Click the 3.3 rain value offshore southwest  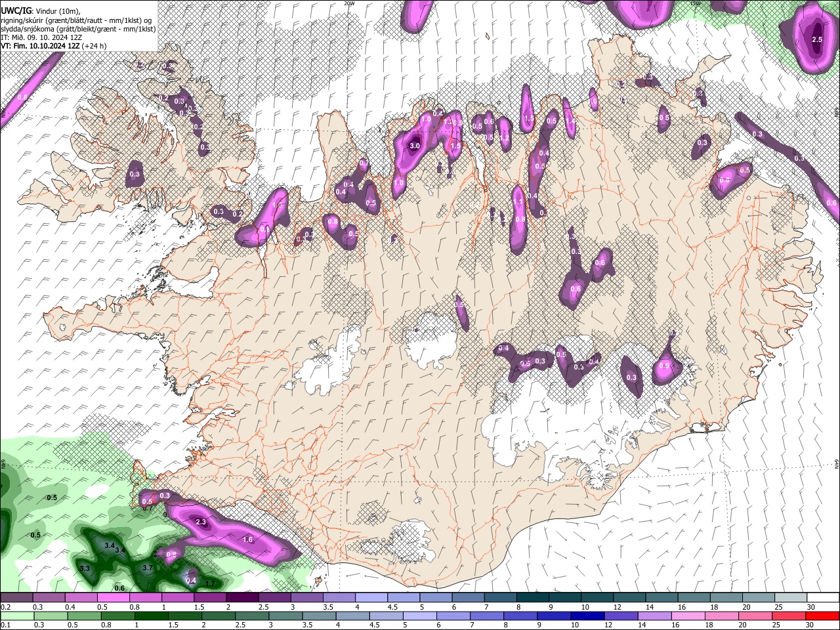tap(85, 568)
